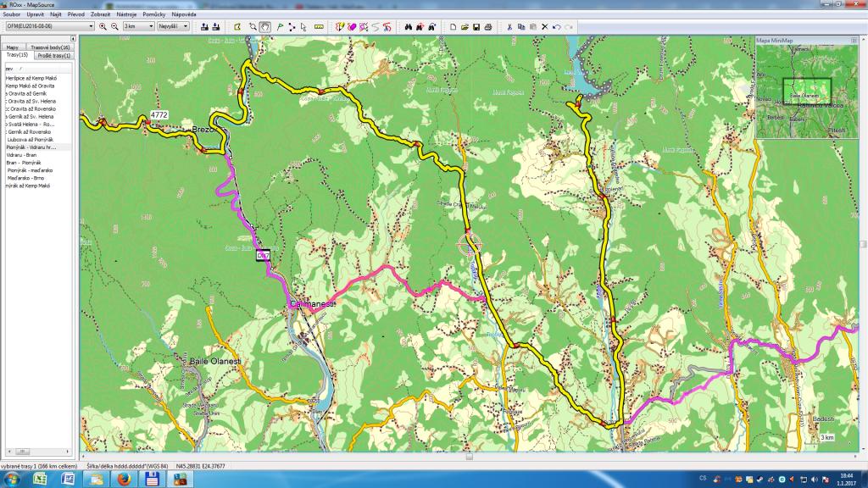
Task: Open the 3 km zoom scale dropdown
Action: click(x=137, y=26)
